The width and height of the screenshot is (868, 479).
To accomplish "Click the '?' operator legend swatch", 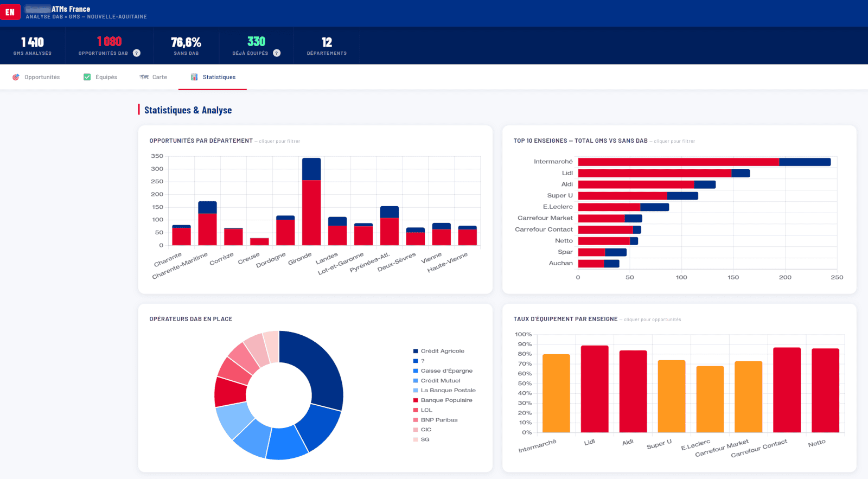I will [416, 361].
